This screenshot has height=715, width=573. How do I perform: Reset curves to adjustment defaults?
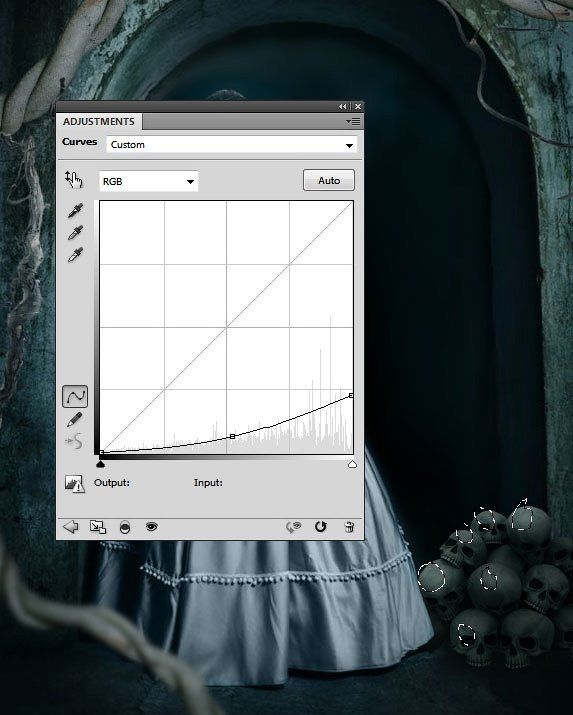point(321,527)
